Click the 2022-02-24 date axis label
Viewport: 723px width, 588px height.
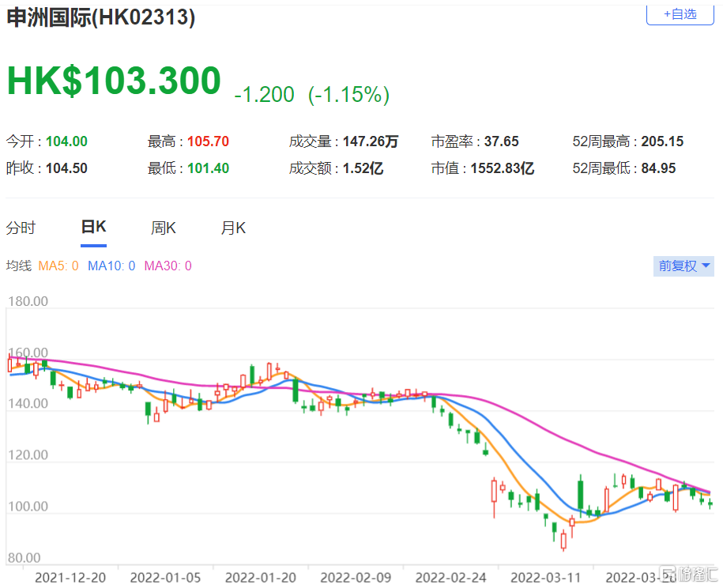click(x=451, y=578)
